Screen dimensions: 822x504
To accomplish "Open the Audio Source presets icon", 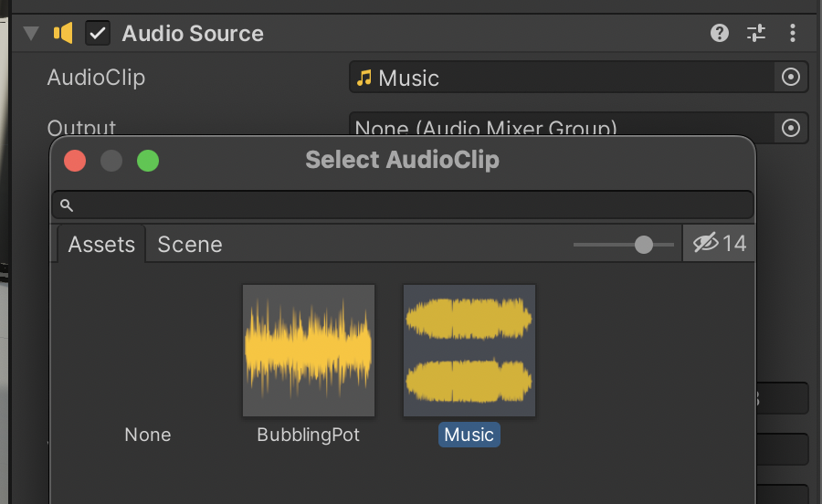I will tap(756, 34).
